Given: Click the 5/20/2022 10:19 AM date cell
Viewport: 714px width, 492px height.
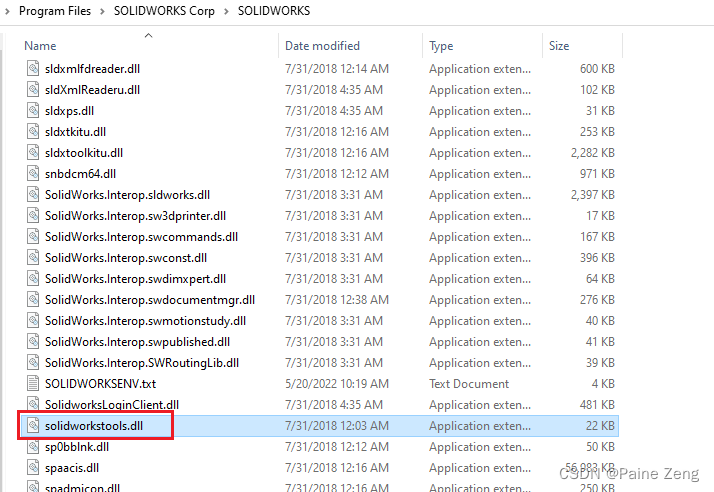Looking at the screenshot, I should coord(337,384).
